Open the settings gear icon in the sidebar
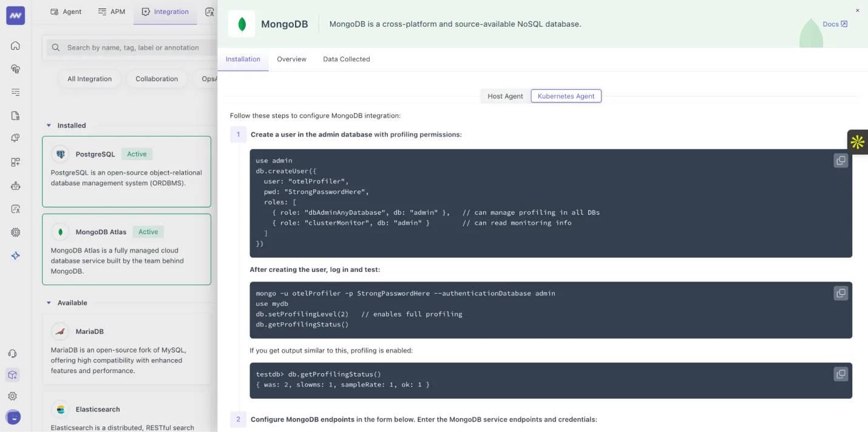 (12, 396)
